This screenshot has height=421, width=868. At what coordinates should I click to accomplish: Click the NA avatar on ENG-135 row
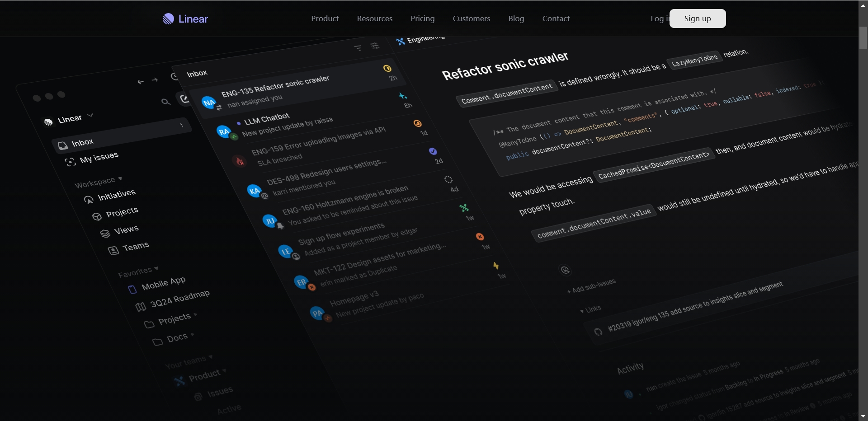click(x=208, y=103)
